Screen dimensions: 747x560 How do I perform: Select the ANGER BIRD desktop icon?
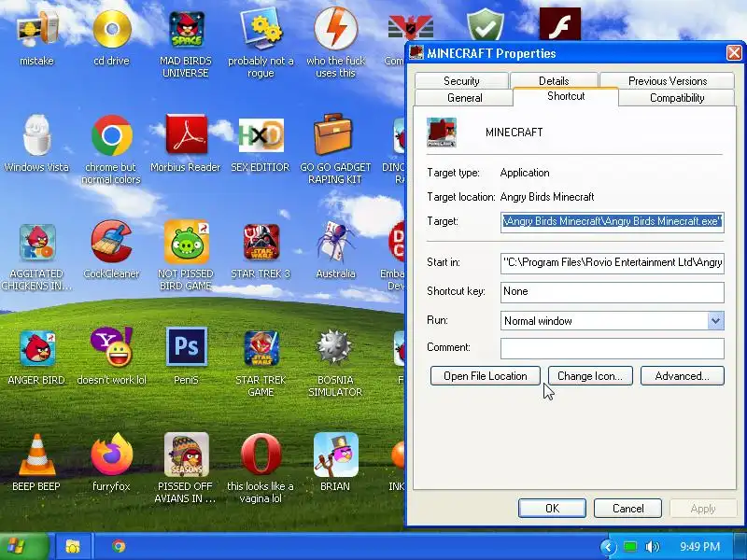(x=37, y=348)
